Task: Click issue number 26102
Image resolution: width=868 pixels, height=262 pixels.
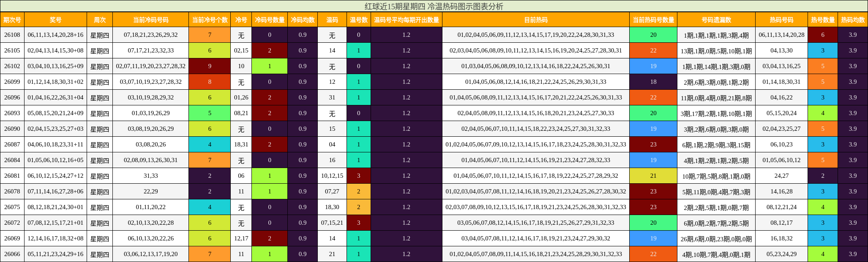Action: click(x=12, y=66)
